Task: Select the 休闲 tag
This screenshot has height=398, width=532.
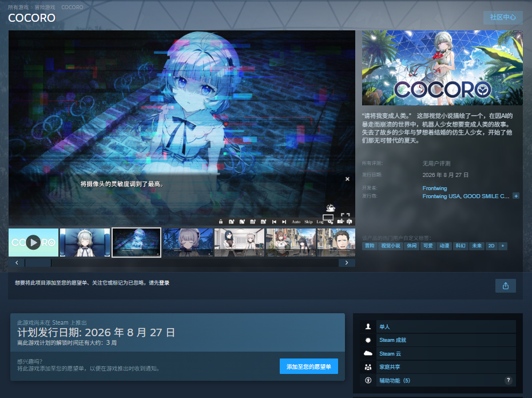Action: coord(412,246)
